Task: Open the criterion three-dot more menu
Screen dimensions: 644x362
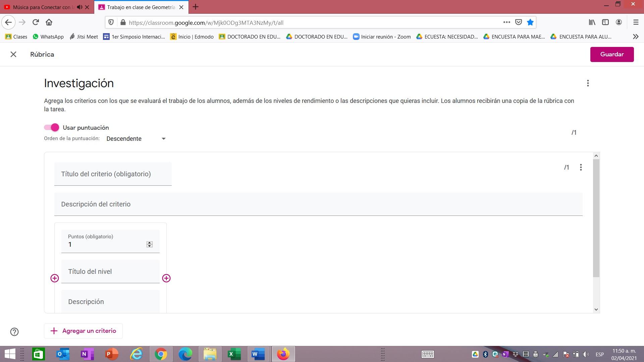Action: pyautogui.click(x=581, y=167)
